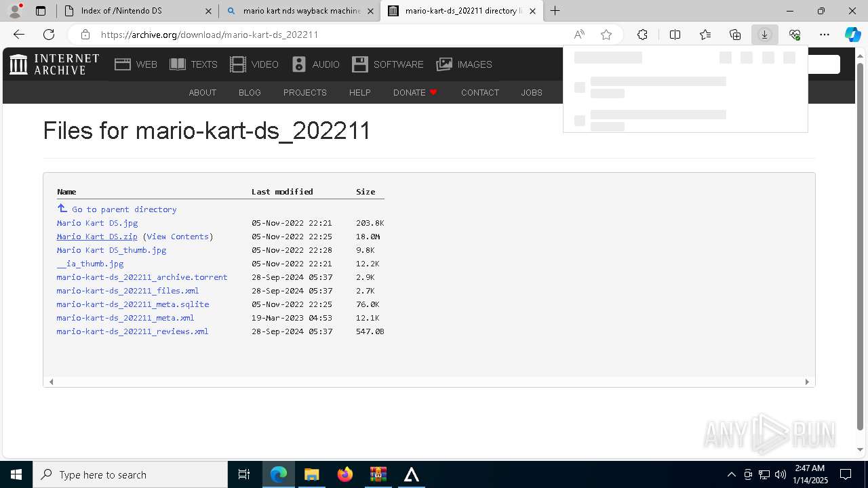Open browser Extensions puzzle icon
Image resolution: width=868 pixels, height=488 pixels.
(642, 35)
